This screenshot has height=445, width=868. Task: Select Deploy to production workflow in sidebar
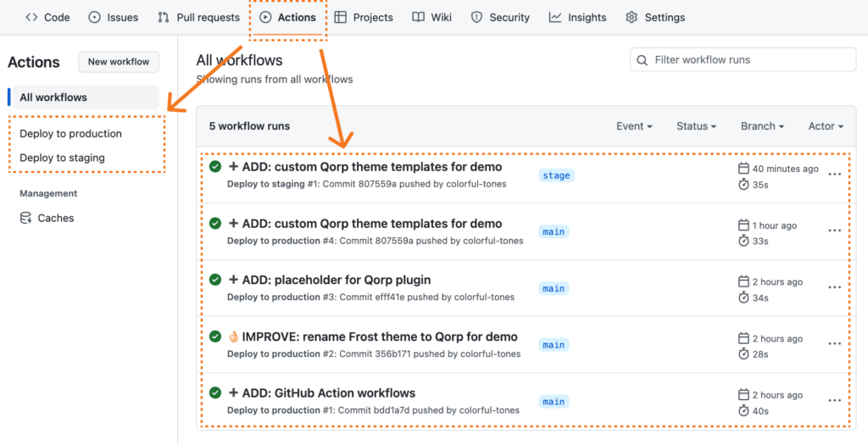70,134
